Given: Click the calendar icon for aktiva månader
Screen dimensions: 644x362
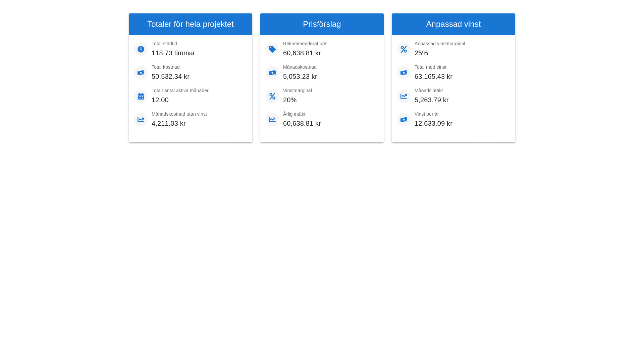Looking at the screenshot, I should (141, 96).
